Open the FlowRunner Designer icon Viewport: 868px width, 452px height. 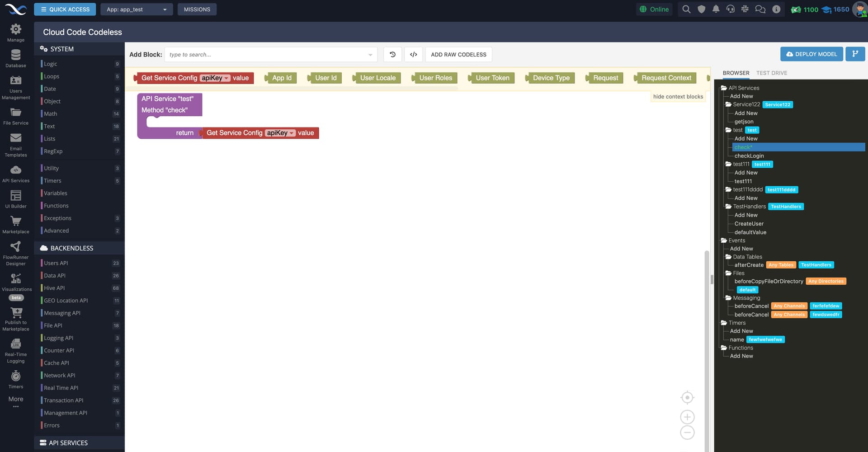(x=16, y=253)
